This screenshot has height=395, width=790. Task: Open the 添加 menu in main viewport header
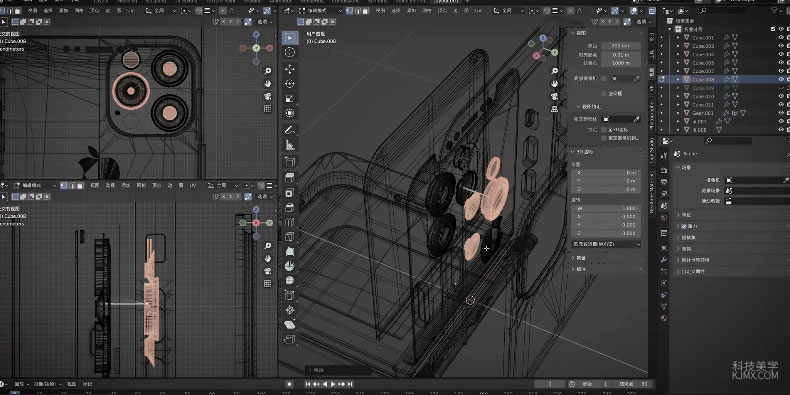(411, 11)
